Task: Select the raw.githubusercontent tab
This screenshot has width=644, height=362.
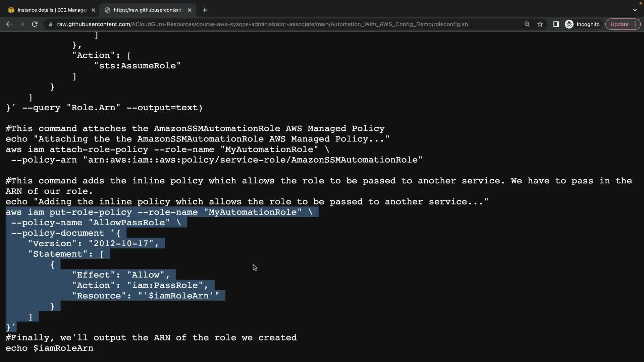Action: coord(148,10)
